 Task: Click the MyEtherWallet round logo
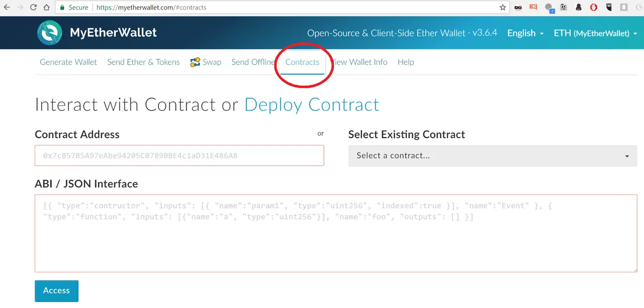(50, 33)
